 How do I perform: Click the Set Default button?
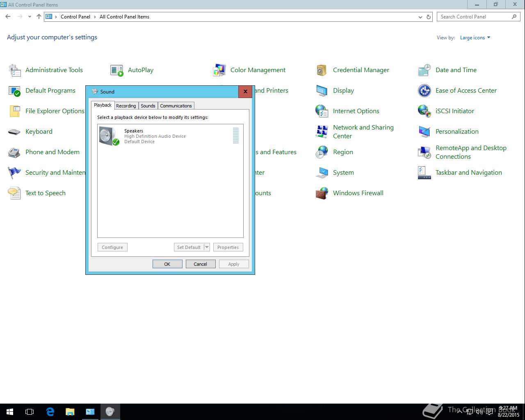(x=189, y=247)
